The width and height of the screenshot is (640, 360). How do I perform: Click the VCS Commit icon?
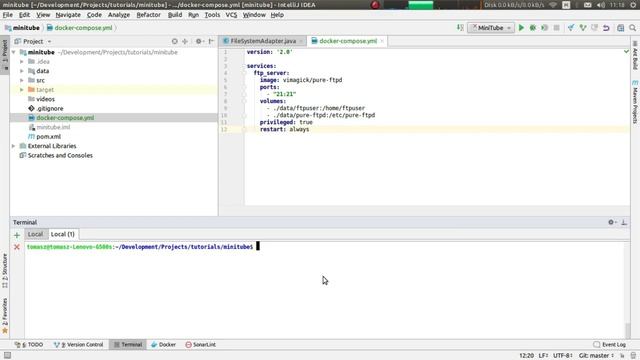tap(583, 28)
